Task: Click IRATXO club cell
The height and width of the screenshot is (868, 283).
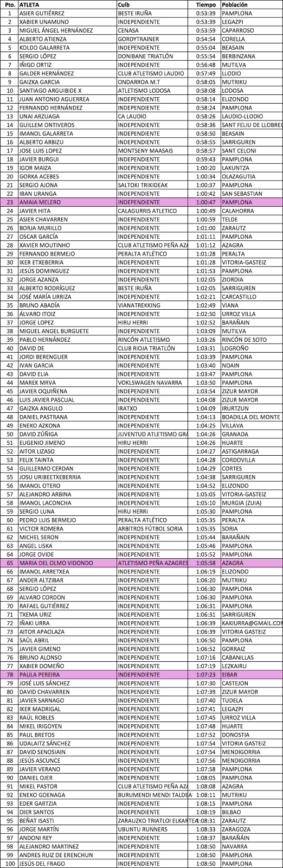Action: pos(127,409)
